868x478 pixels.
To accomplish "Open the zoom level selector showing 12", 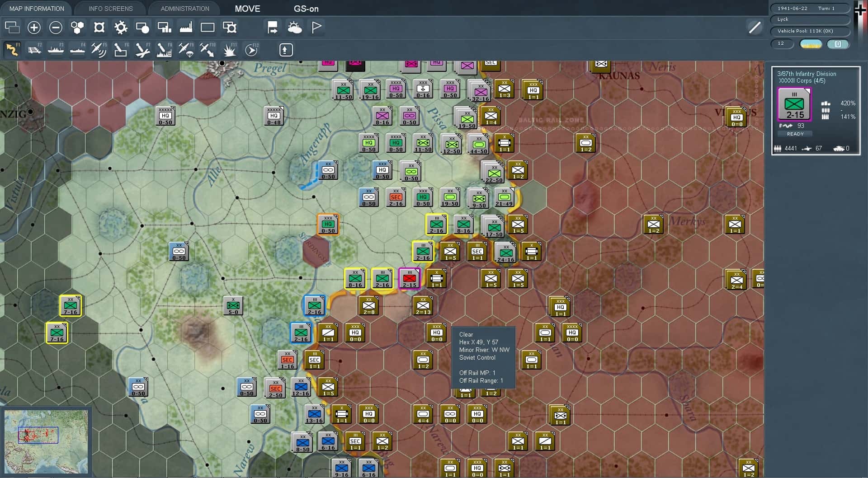I will [x=783, y=44].
